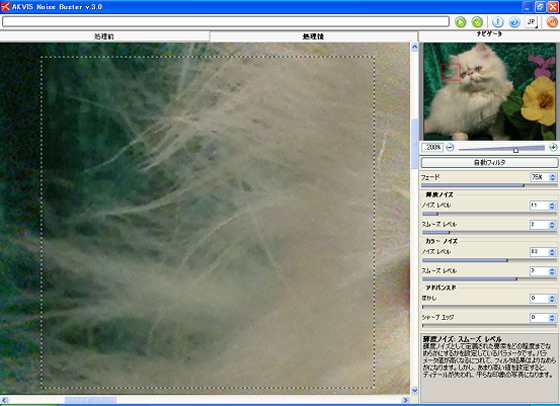Click the Auto Filter (自動フィルタ) button
560x406 pixels.
click(x=489, y=162)
